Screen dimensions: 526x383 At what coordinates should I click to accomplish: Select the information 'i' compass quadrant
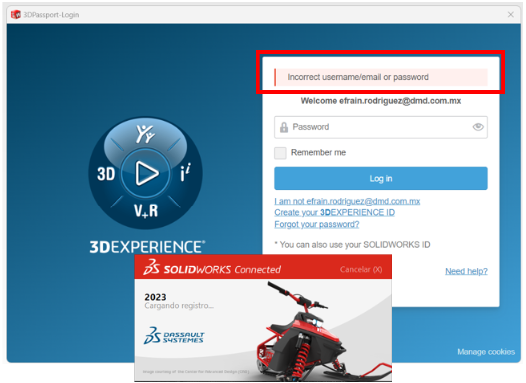click(186, 172)
